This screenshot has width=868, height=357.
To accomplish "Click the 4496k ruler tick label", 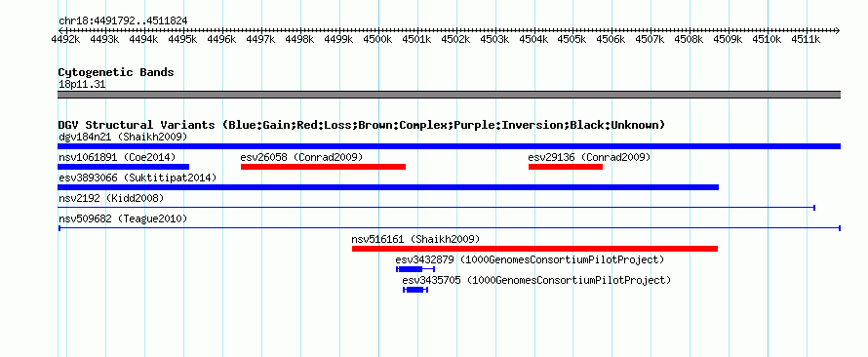I will tap(222, 39).
